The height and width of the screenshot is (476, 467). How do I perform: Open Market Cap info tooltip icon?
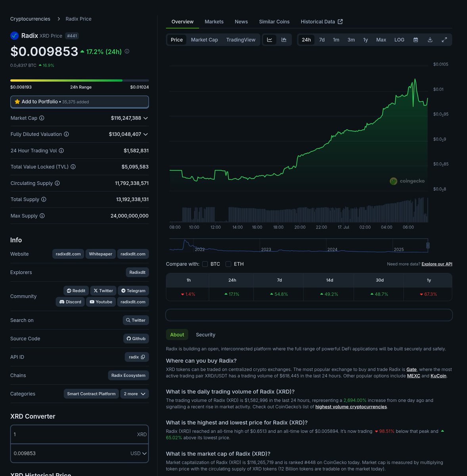(x=42, y=118)
